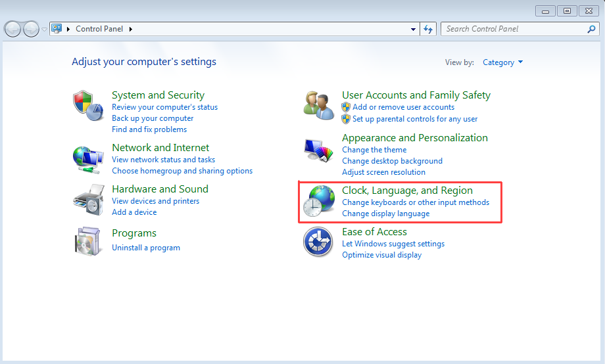Click the Back navigation button
The width and height of the screenshot is (605, 364).
(12, 29)
